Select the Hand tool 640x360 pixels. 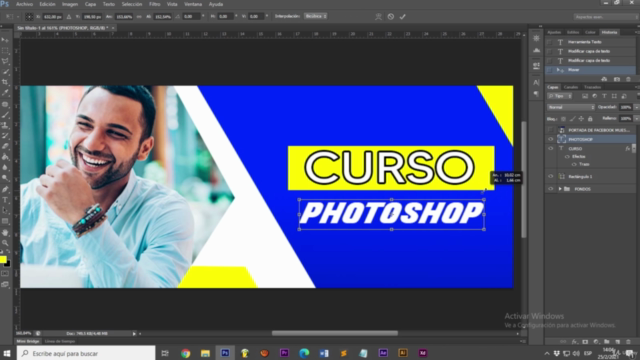5,232
